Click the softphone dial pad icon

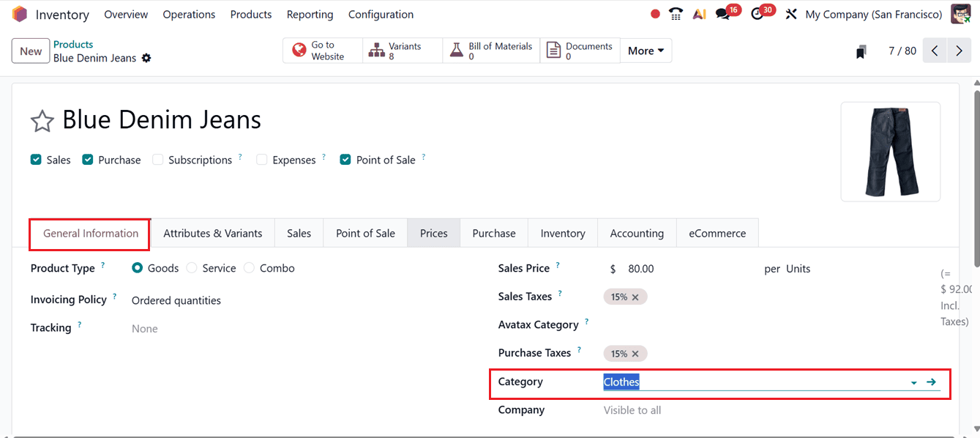point(675,13)
